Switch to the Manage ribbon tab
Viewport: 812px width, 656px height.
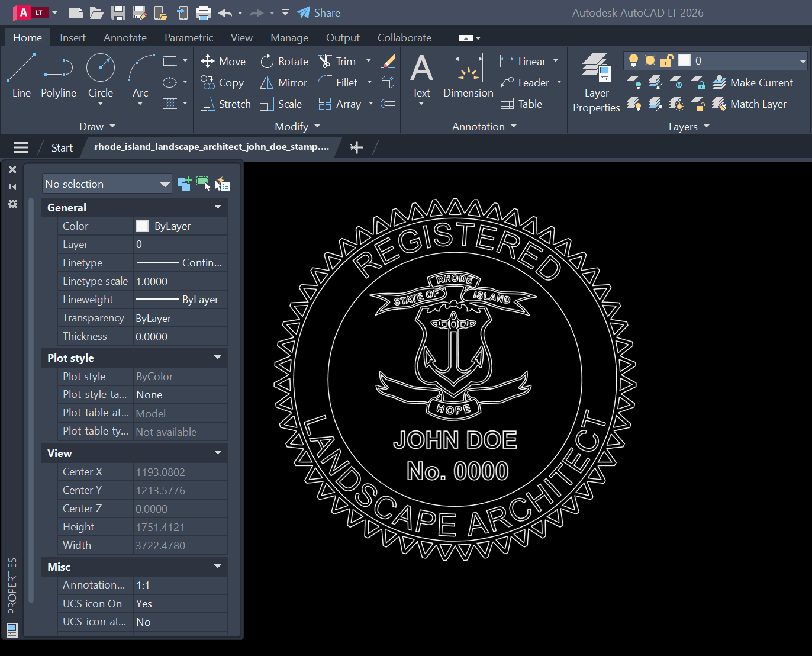(x=289, y=37)
